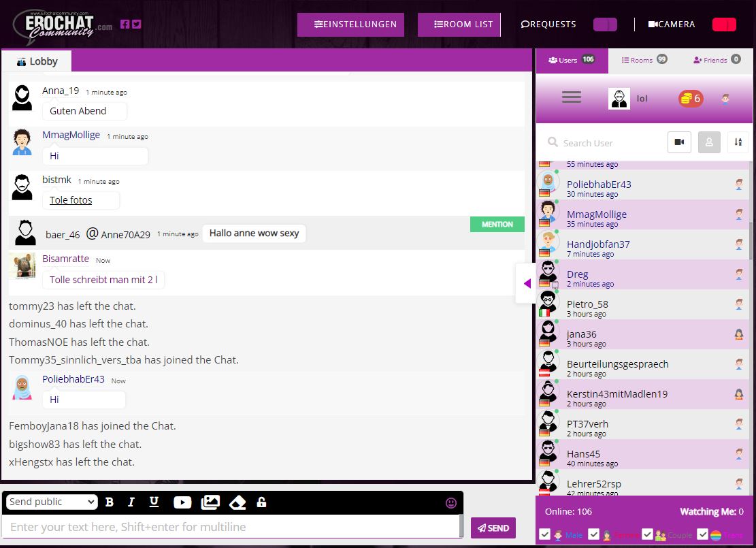
Task: Uncheck the Couple filter checkbox
Action: 647,534
